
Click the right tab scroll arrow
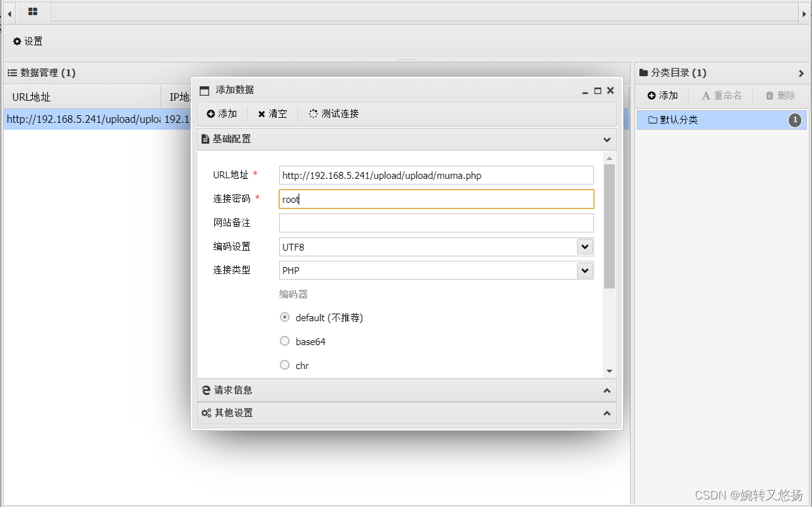click(x=804, y=13)
